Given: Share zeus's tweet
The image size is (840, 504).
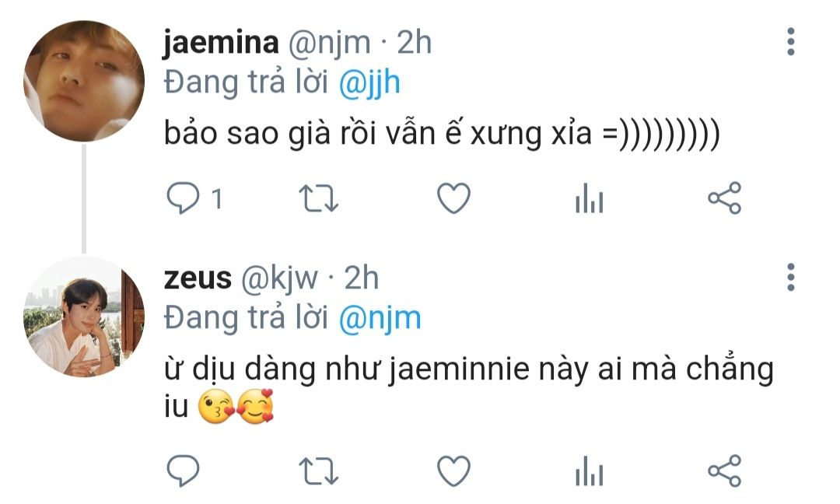Looking at the screenshot, I should 725,471.
